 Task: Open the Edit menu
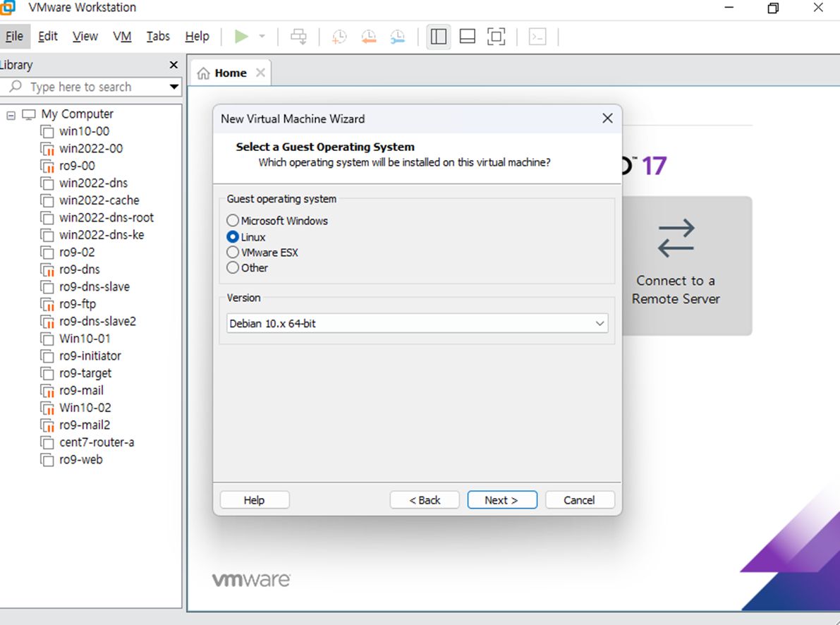click(x=48, y=37)
